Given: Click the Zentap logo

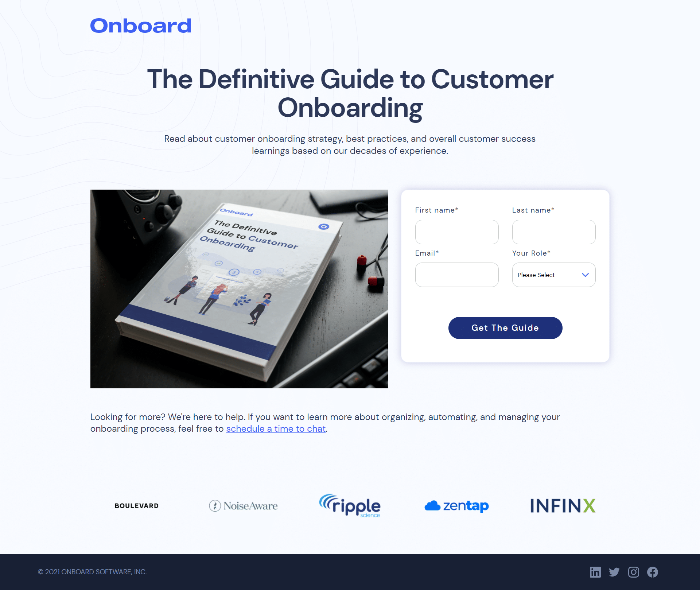Looking at the screenshot, I should pos(456,505).
